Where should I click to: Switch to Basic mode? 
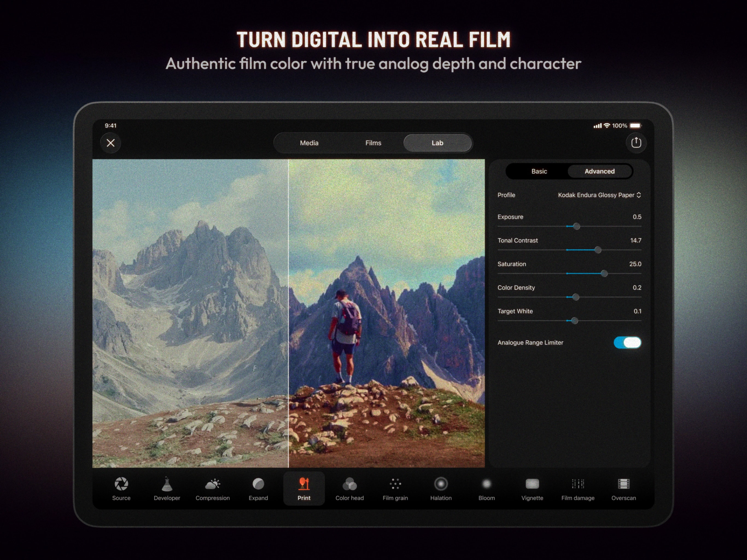(539, 171)
